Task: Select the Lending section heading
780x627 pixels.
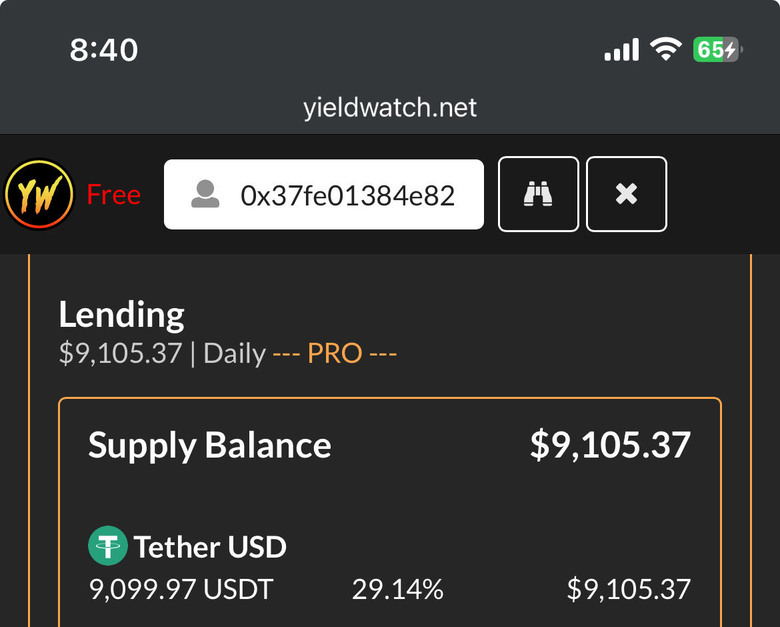Action: click(x=121, y=315)
